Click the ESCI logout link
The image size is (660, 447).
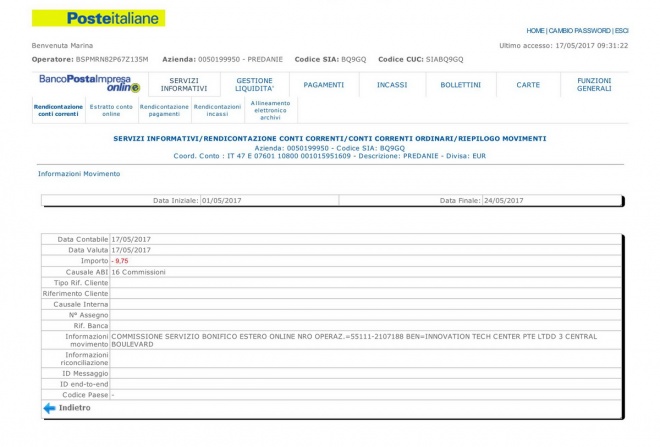[x=622, y=31]
